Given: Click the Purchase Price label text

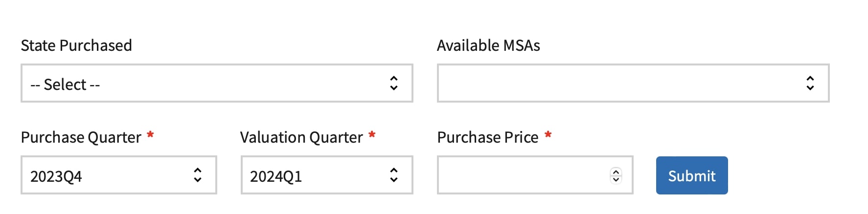Looking at the screenshot, I should point(487,137).
